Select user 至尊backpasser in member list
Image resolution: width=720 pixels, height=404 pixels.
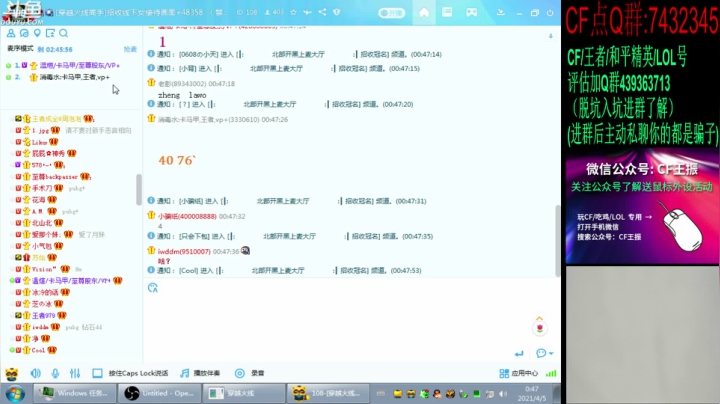point(55,176)
